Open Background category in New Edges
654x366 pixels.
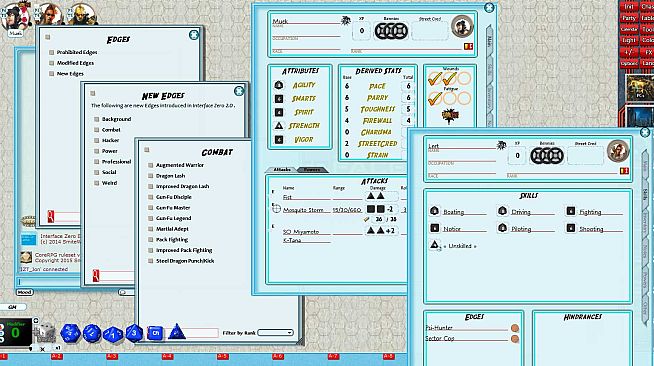[116, 119]
